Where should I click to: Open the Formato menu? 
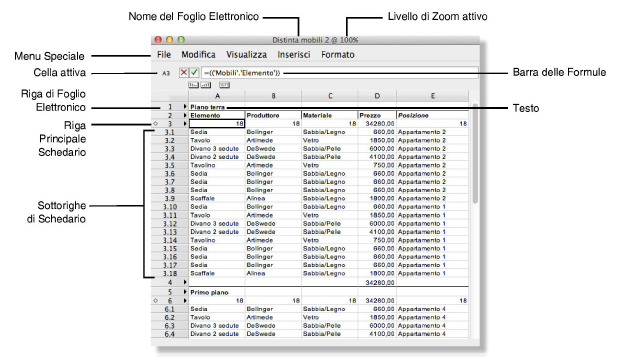click(338, 54)
